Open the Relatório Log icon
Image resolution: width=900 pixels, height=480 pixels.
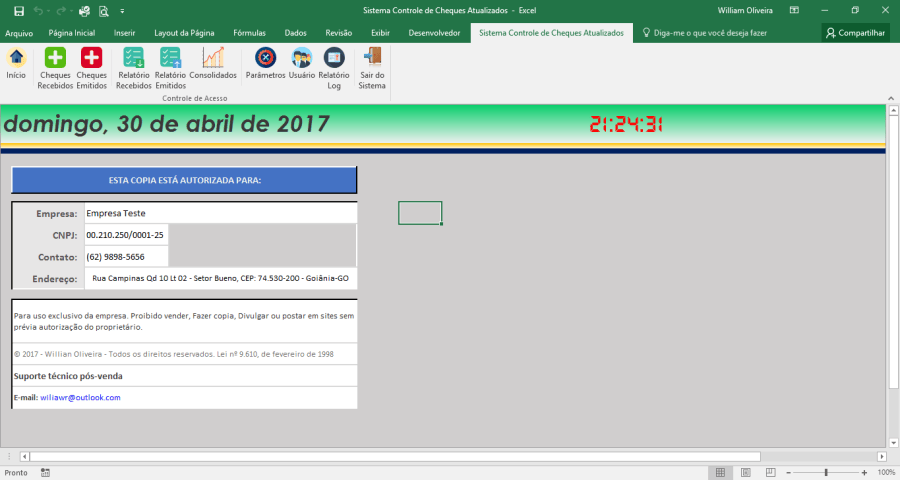[x=334, y=57]
